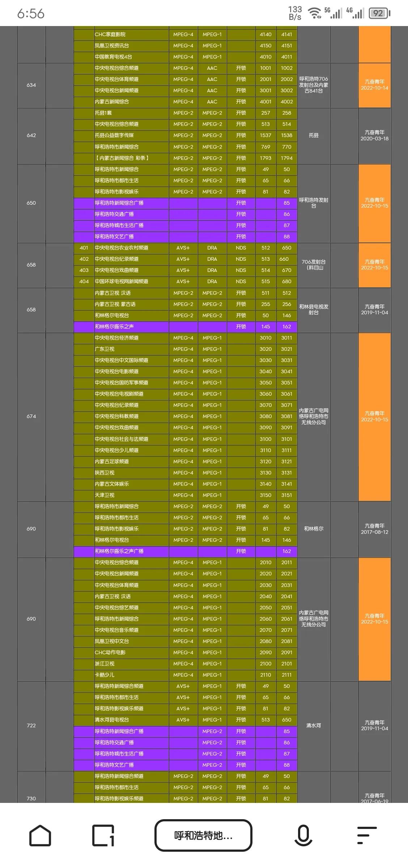Click 和林格尔盛乐之声广播 purple row
This screenshot has height=868, width=408.
click(x=185, y=551)
